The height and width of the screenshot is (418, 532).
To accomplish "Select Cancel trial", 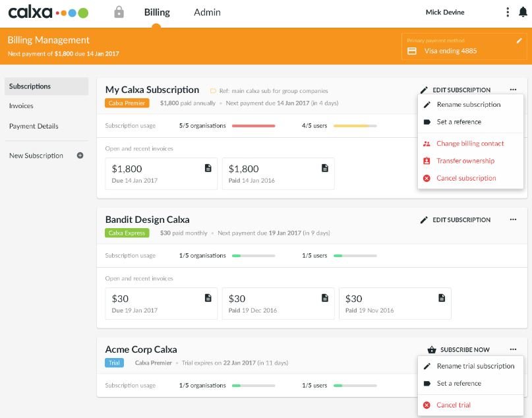I will (x=471, y=405).
